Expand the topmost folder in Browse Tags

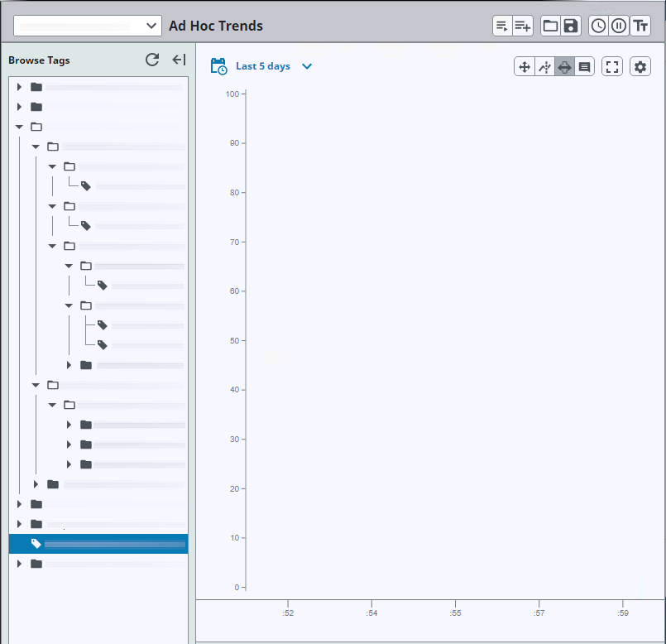19,87
